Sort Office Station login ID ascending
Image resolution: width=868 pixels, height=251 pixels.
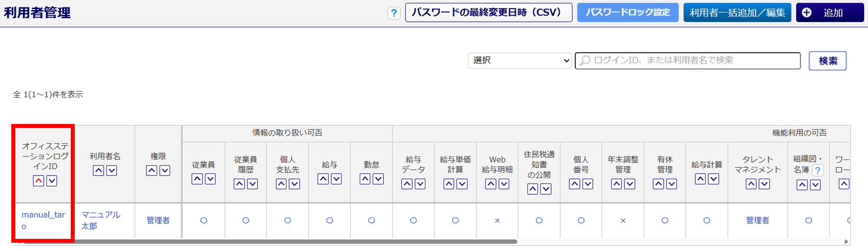click(39, 181)
